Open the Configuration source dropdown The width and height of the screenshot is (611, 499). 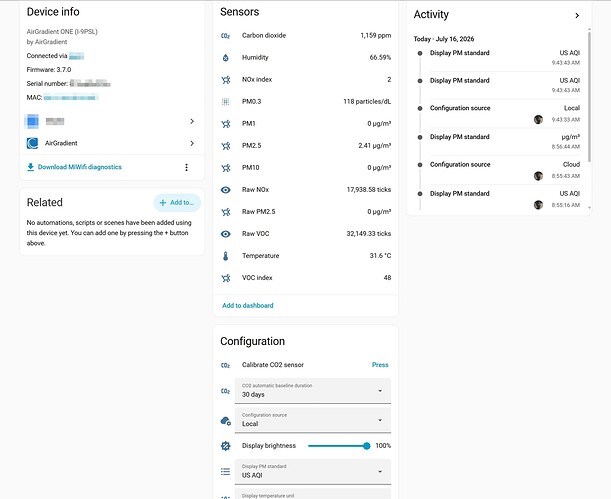pyautogui.click(x=313, y=420)
